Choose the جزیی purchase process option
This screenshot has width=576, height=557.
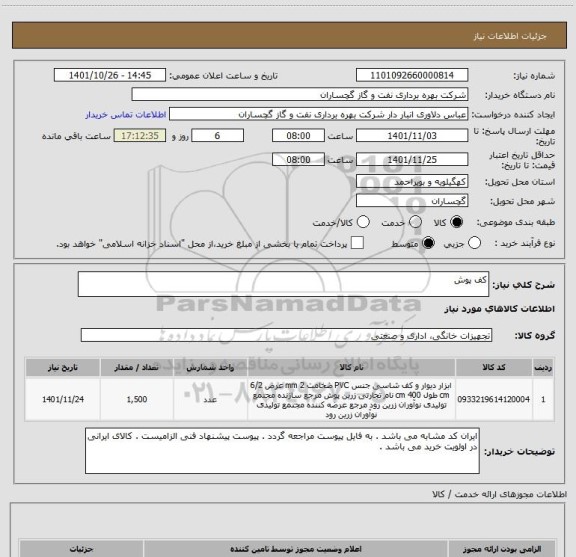click(x=474, y=243)
